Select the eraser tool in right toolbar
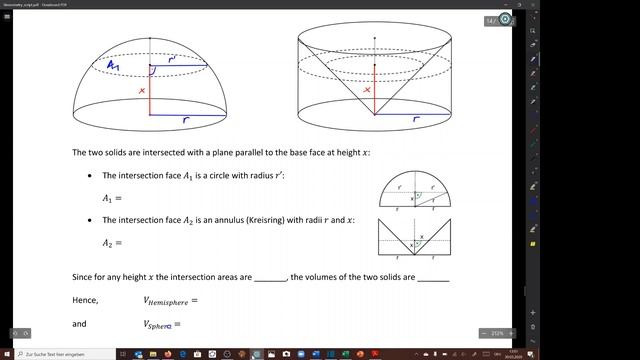The width and height of the screenshot is (640, 360). point(533,44)
